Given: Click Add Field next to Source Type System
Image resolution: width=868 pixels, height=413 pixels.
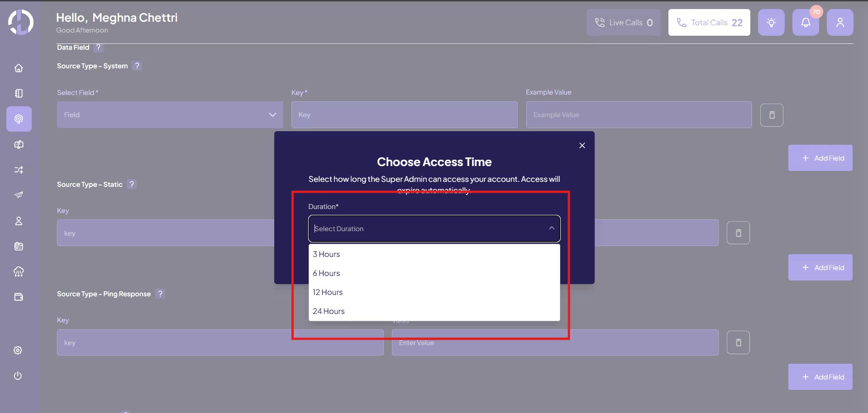Looking at the screenshot, I should tap(820, 158).
